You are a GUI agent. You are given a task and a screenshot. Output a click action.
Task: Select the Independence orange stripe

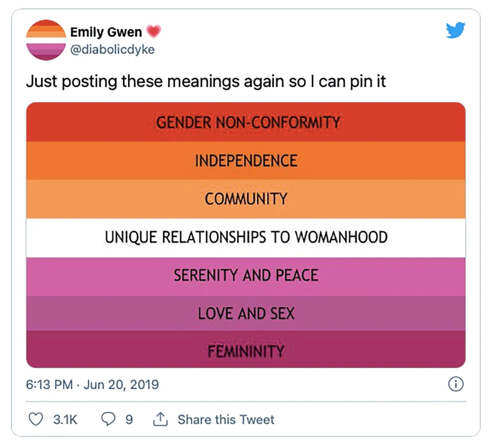[x=246, y=161]
